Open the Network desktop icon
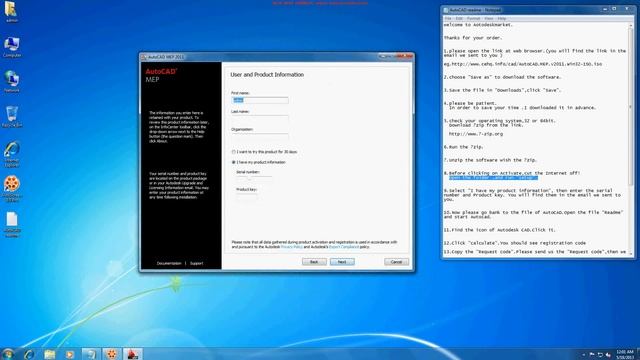Image resolution: width=640 pixels, height=360 pixels. point(11,81)
